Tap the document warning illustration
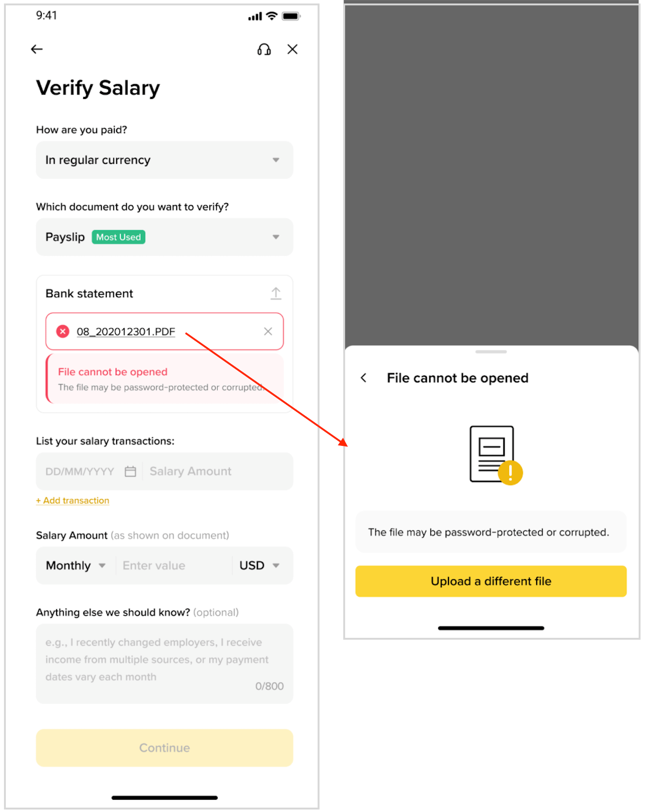The width and height of the screenshot is (646, 812). [x=495, y=455]
